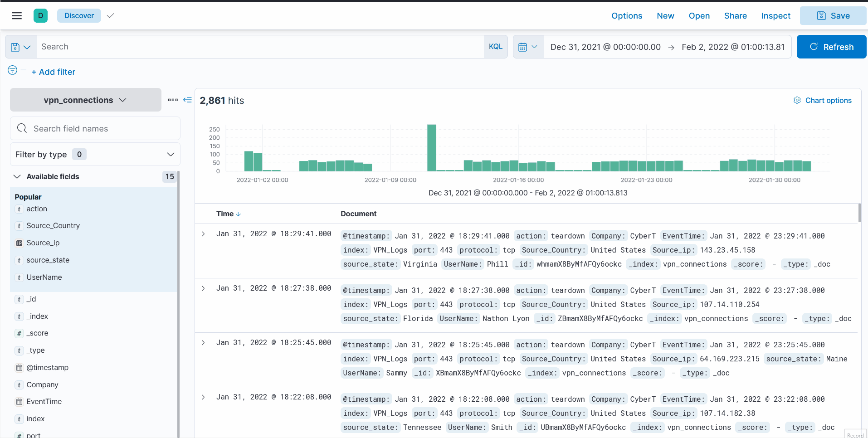Click the green D space avatar
This screenshot has height=438, width=868.
click(x=40, y=16)
